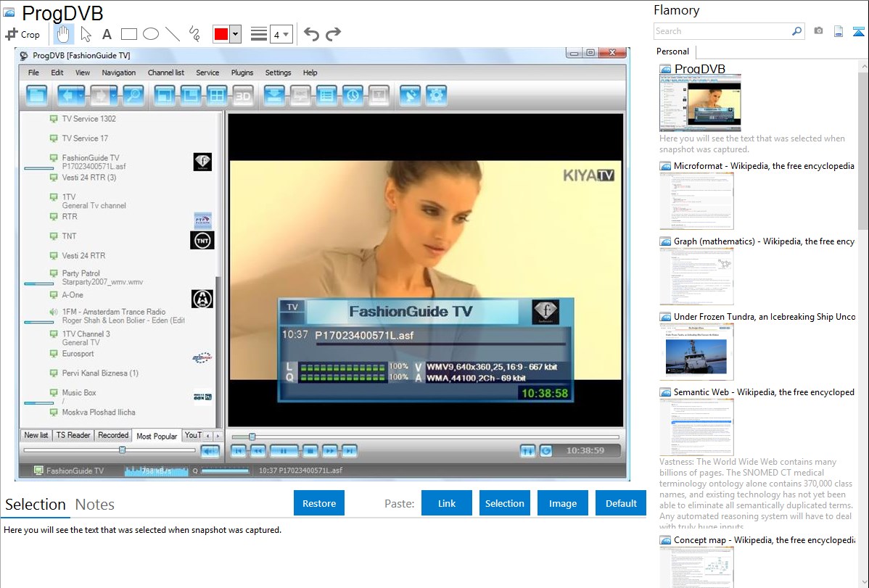The height and width of the screenshot is (588, 869).
Task: Click the fast-forward button in ProgDVB
Action: click(x=330, y=451)
